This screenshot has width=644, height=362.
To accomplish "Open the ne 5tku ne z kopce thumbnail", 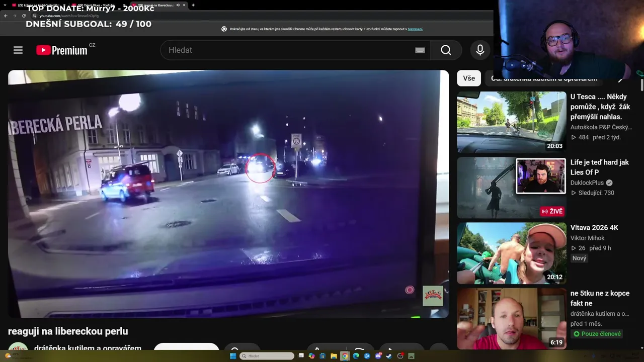I will pos(512,319).
